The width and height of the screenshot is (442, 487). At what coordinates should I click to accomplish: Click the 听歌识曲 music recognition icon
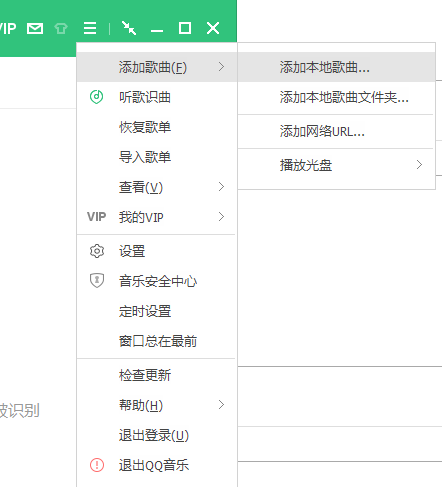[x=97, y=97]
